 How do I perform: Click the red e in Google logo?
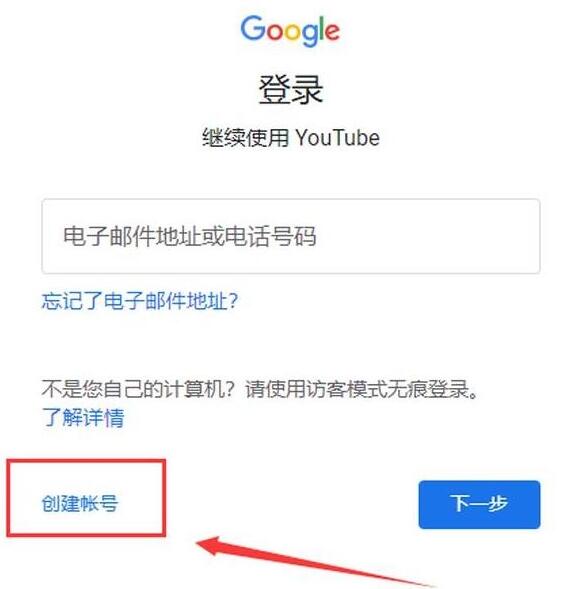point(332,32)
